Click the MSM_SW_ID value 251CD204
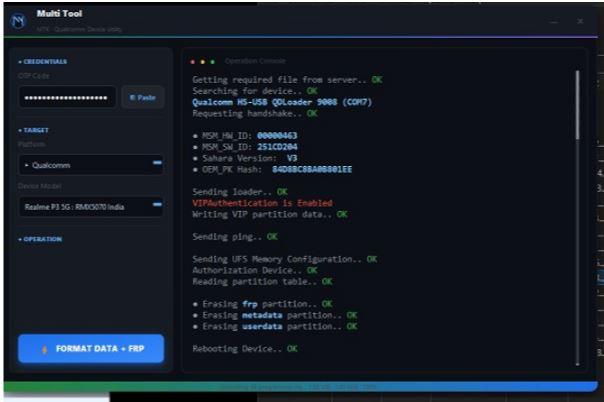This screenshot has width=604, height=402. [x=277, y=147]
